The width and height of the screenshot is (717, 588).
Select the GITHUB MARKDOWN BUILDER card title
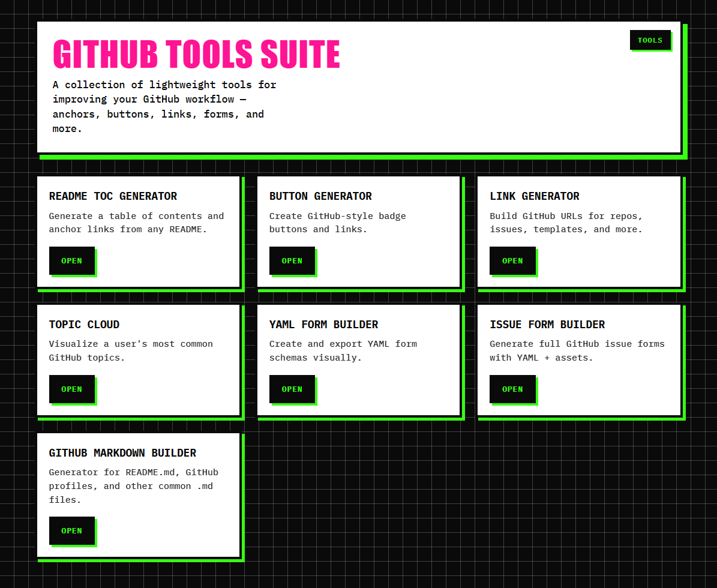[x=123, y=453]
